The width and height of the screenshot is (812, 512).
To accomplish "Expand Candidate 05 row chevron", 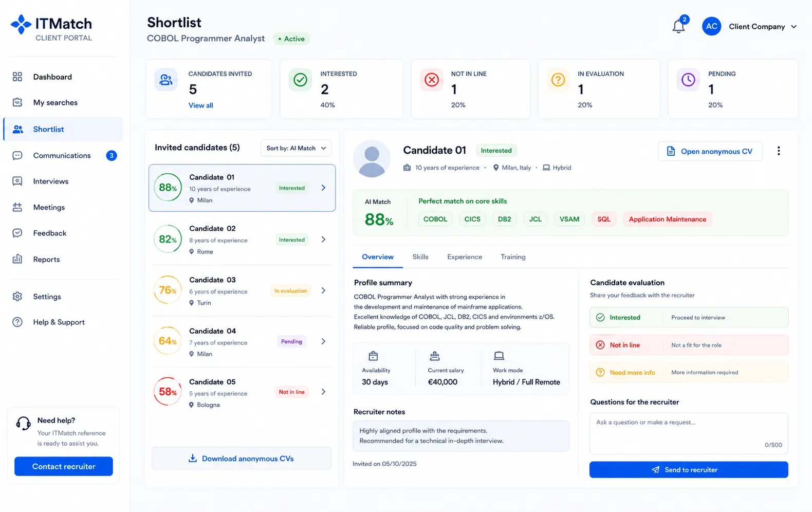I will [323, 392].
